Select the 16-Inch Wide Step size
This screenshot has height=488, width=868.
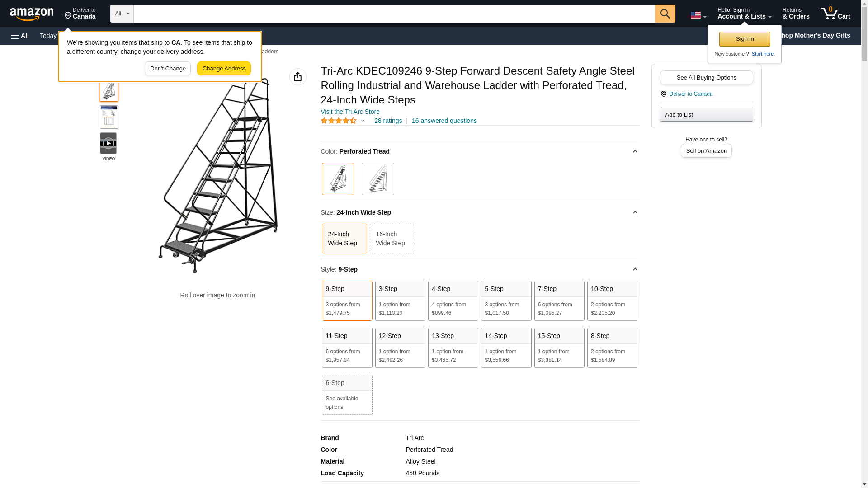(x=392, y=239)
